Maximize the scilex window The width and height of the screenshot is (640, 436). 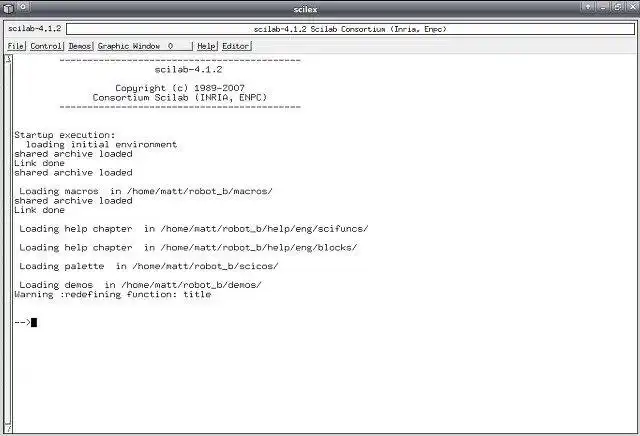617,7
